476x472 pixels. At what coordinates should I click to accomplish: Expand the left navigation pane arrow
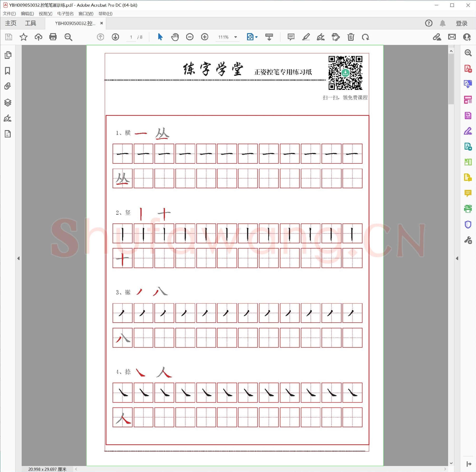point(19,258)
